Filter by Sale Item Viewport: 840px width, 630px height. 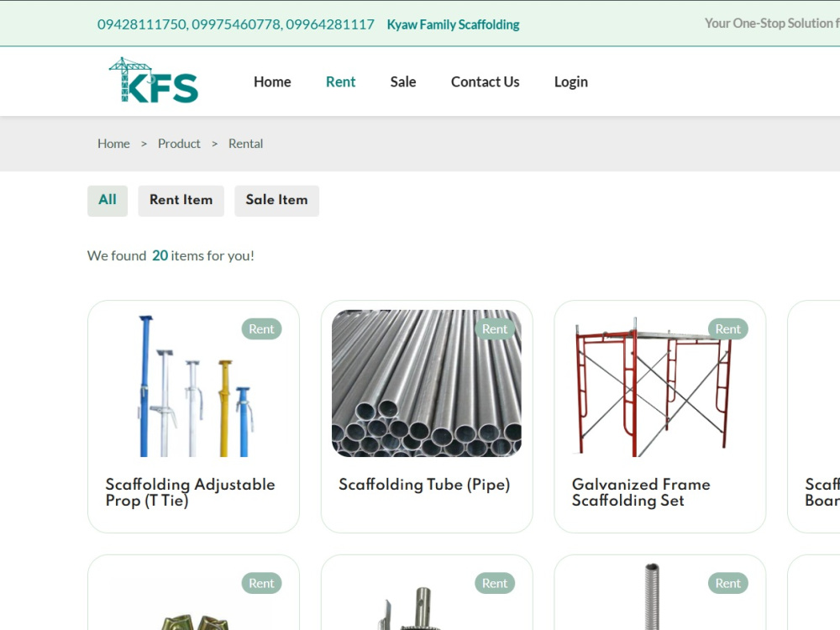pos(277,201)
